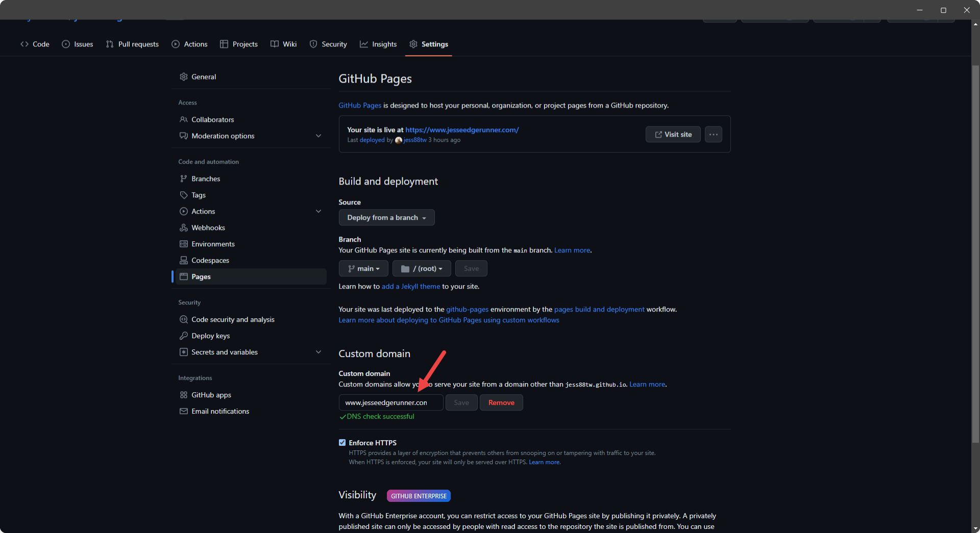
Task: Click the Visit site button
Action: coord(673,134)
